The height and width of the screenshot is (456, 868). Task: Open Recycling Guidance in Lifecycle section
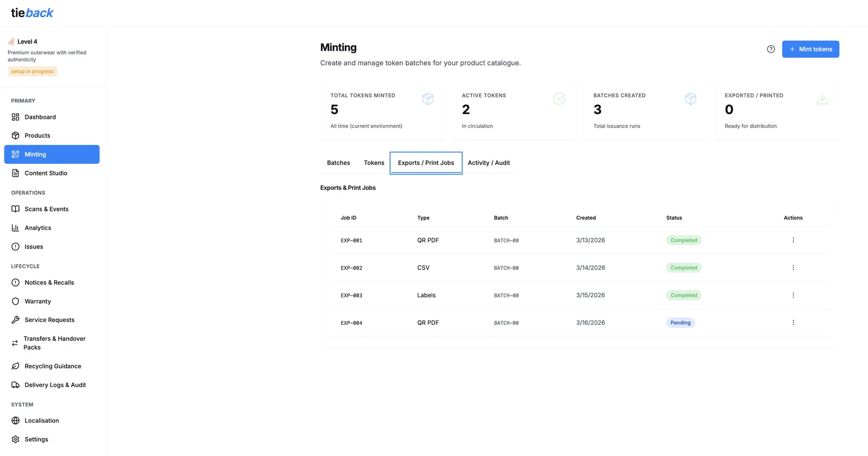click(x=53, y=366)
